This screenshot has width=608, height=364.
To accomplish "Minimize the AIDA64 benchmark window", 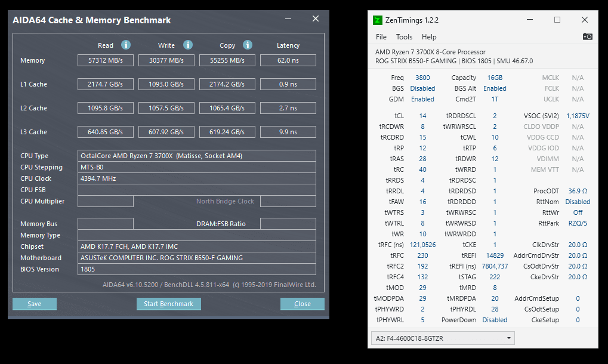I will pyautogui.click(x=288, y=18).
